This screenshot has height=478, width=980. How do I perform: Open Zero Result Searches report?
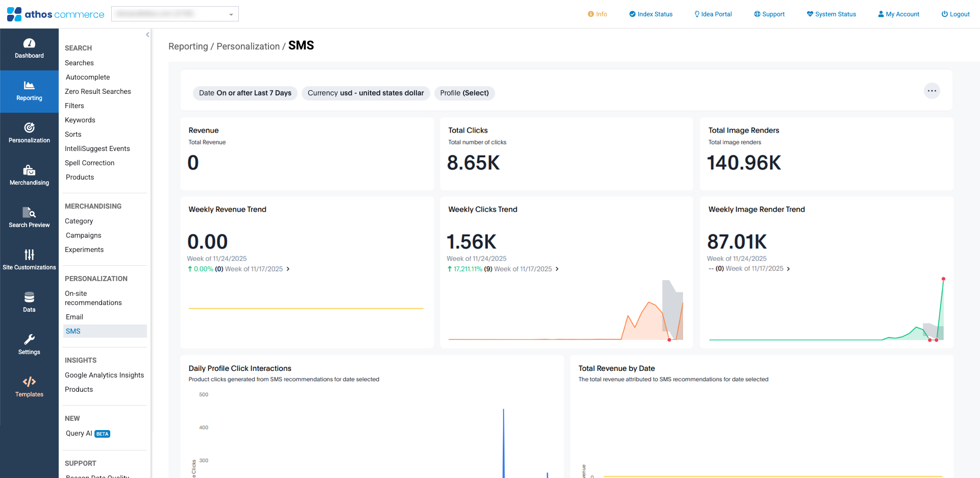[x=98, y=91]
